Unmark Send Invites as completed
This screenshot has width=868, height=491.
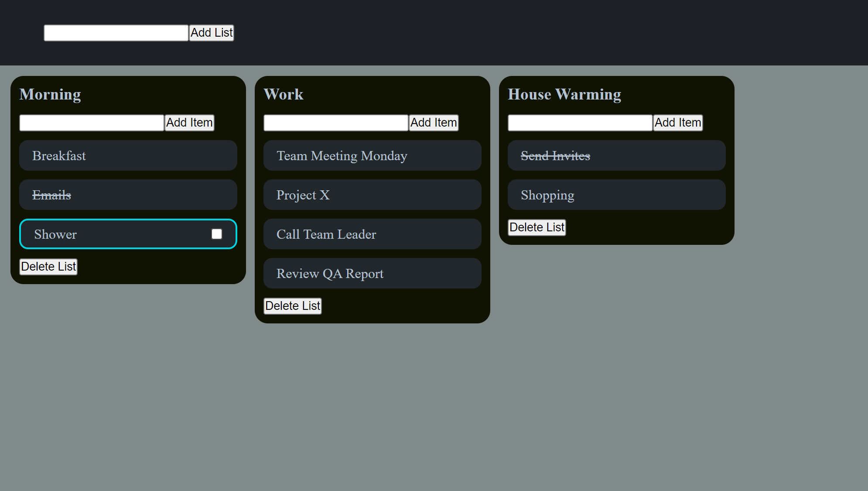pyautogui.click(x=616, y=155)
